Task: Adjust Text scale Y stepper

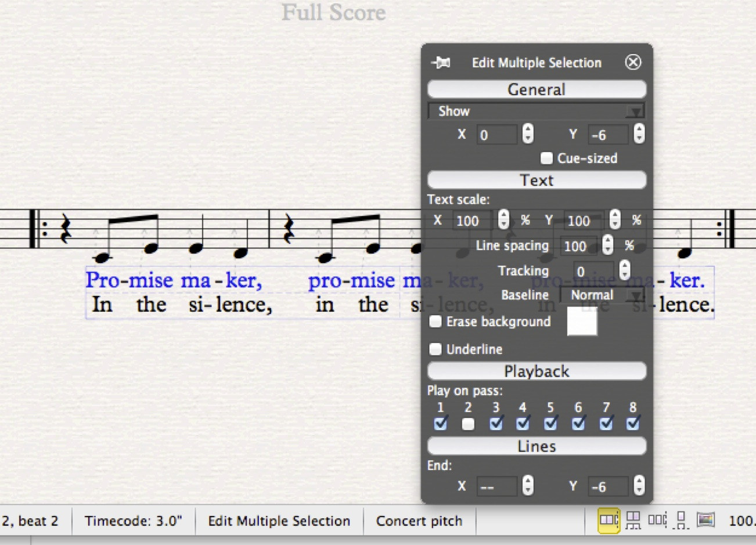Action: coord(615,220)
